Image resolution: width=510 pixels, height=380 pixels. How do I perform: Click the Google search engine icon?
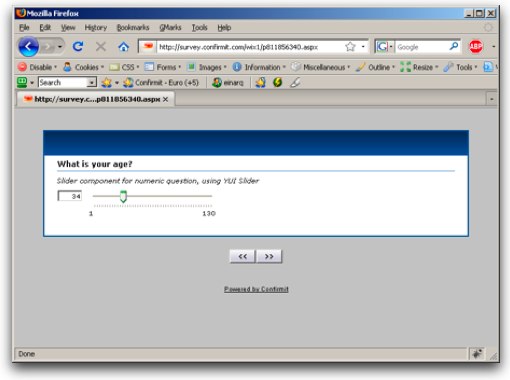(382, 47)
